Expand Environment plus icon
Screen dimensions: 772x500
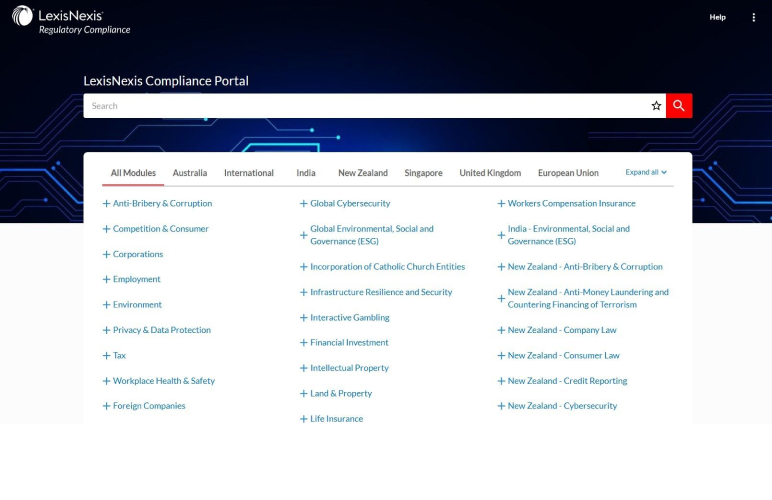click(x=106, y=305)
